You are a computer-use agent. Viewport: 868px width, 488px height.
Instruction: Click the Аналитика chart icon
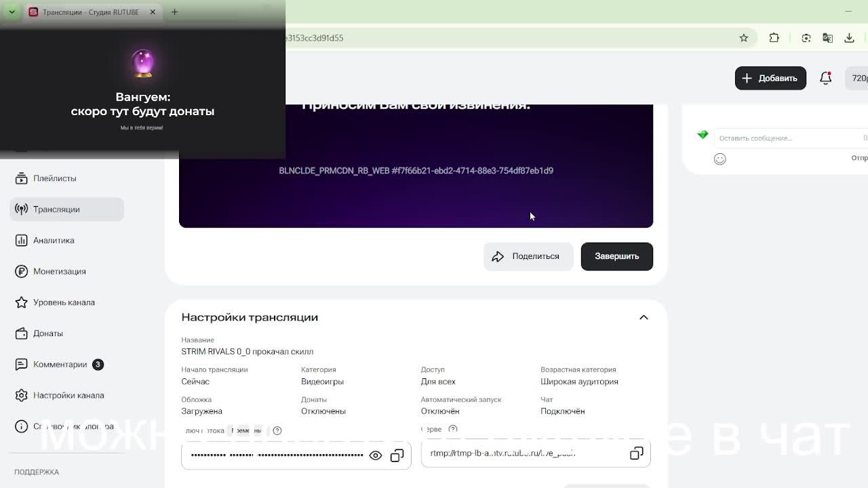(x=22, y=241)
